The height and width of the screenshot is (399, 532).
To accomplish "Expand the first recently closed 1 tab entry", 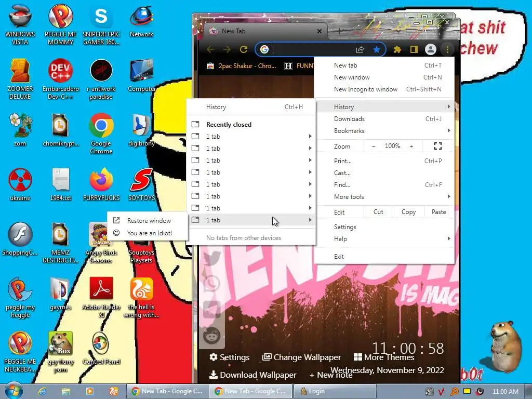I will (x=251, y=137).
